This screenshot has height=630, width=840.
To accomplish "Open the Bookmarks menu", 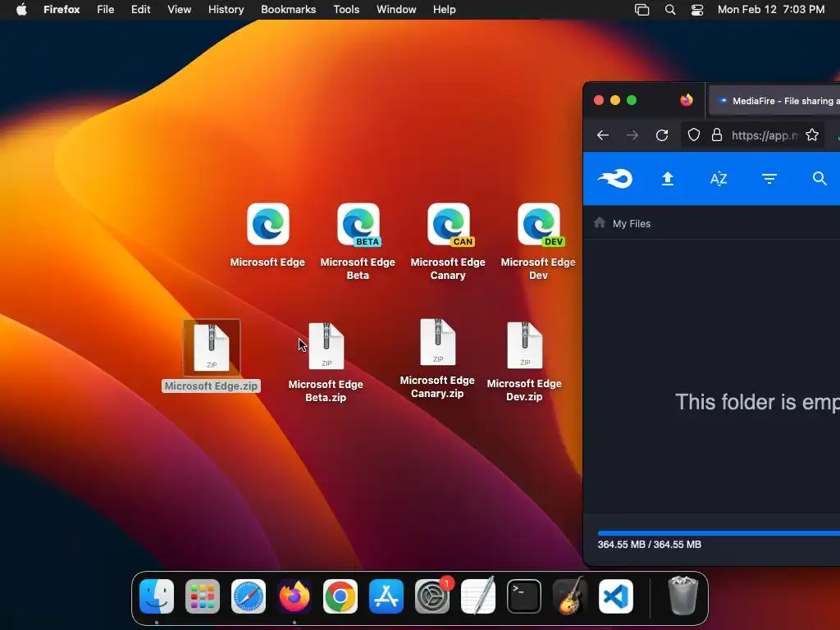I will pos(288,10).
